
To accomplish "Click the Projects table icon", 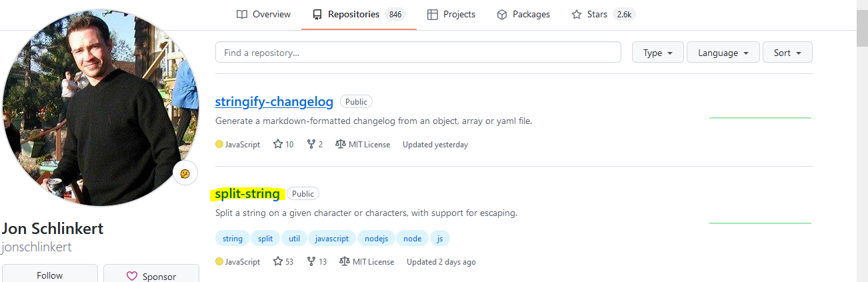I will (433, 14).
